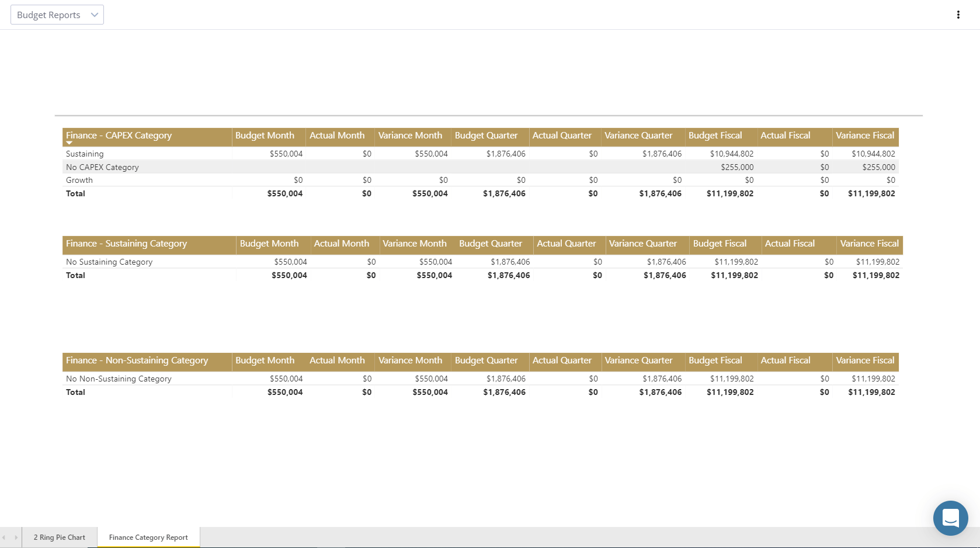Select Non-Sustaining table Total row label
Screen dimensions: 980x548
tap(75, 392)
